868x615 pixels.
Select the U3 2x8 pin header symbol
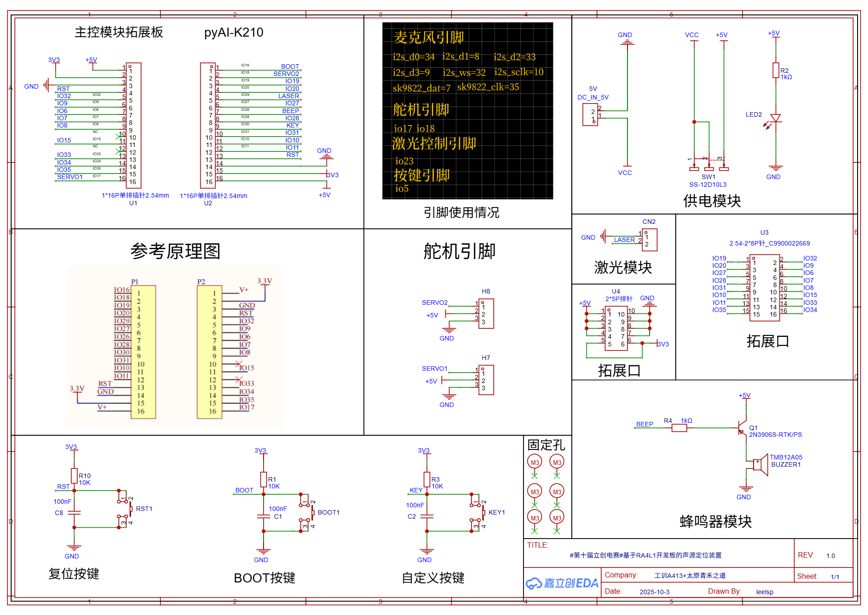(x=765, y=288)
